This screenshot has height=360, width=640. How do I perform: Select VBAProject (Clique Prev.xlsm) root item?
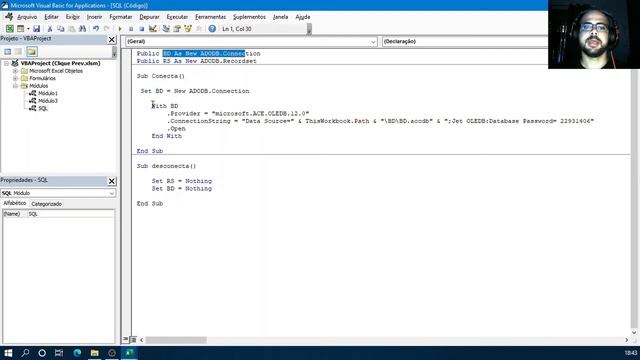(x=60, y=63)
